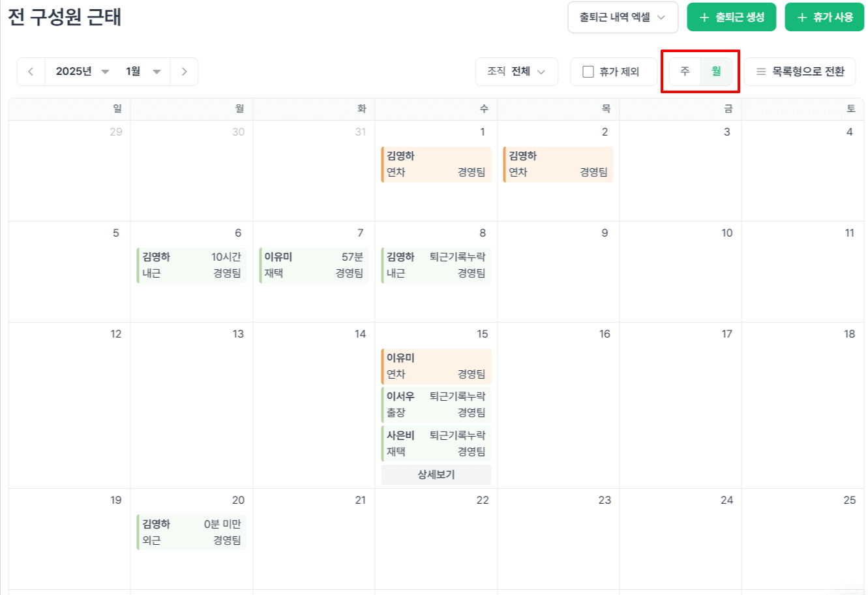Screen dimensions: 868x595
Task: Open 김영하's 외근 entry on January 20
Action: 191,532
